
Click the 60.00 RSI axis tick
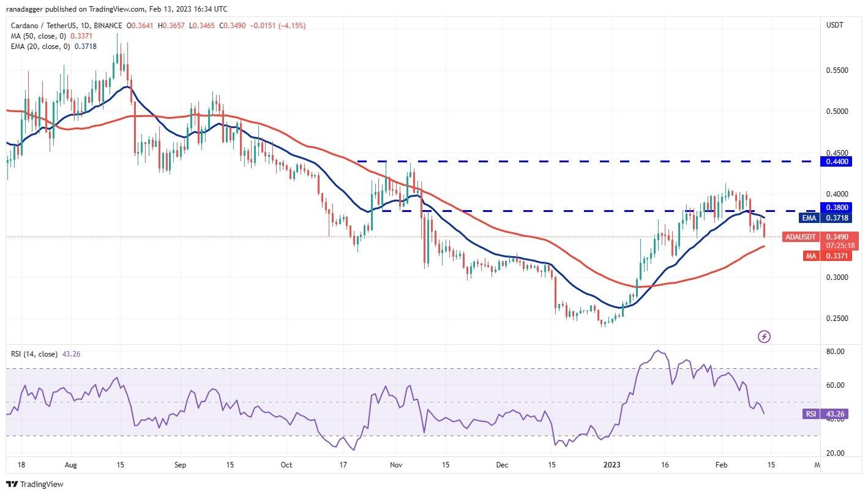click(x=836, y=385)
